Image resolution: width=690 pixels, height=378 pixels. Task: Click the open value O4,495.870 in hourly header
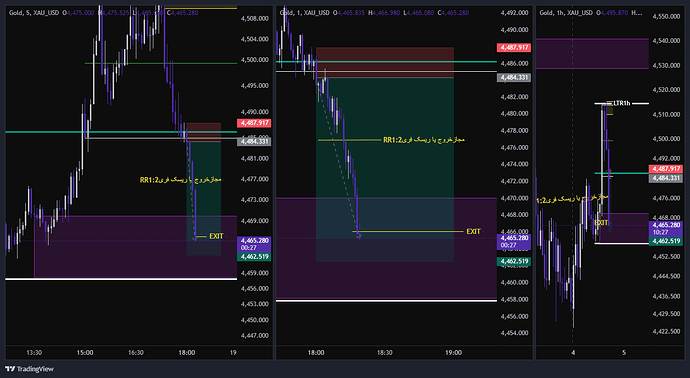612,13
